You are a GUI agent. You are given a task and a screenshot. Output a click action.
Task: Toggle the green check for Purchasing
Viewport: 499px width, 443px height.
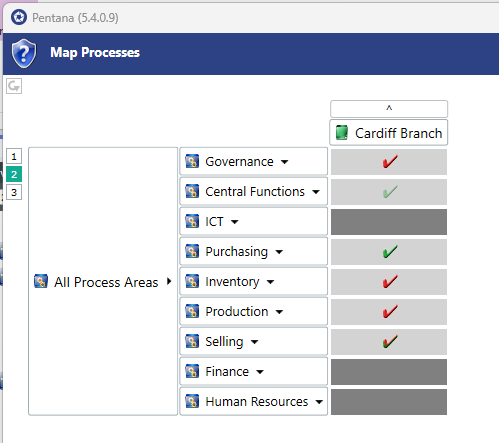(389, 252)
